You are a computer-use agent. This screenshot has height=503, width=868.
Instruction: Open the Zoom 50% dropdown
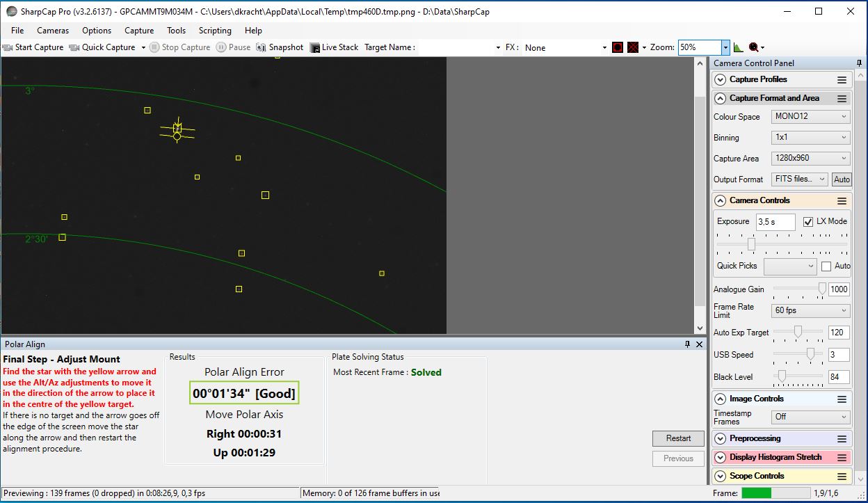[725, 47]
